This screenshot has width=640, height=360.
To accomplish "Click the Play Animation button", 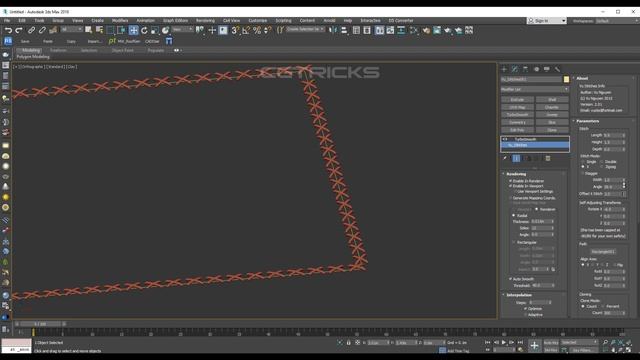I will [504, 342].
